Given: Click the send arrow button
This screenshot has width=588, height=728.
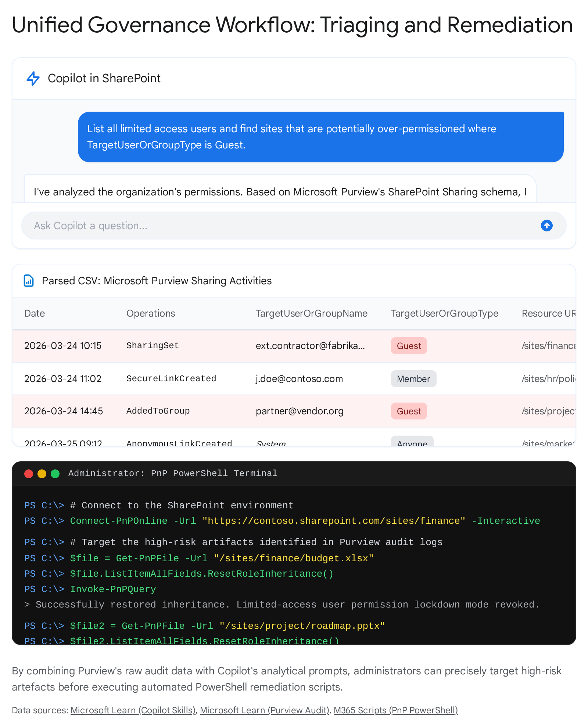Looking at the screenshot, I should click(x=546, y=226).
